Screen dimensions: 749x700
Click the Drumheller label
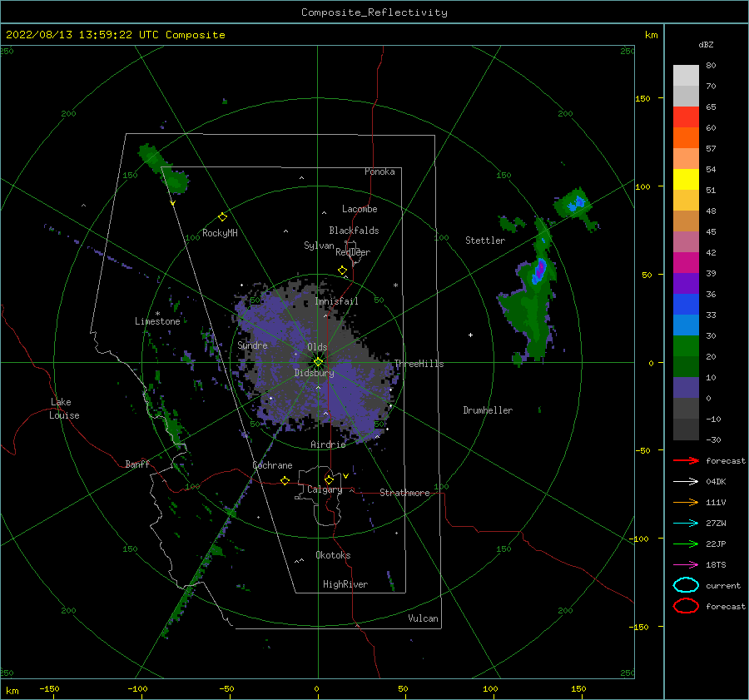pos(488,410)
